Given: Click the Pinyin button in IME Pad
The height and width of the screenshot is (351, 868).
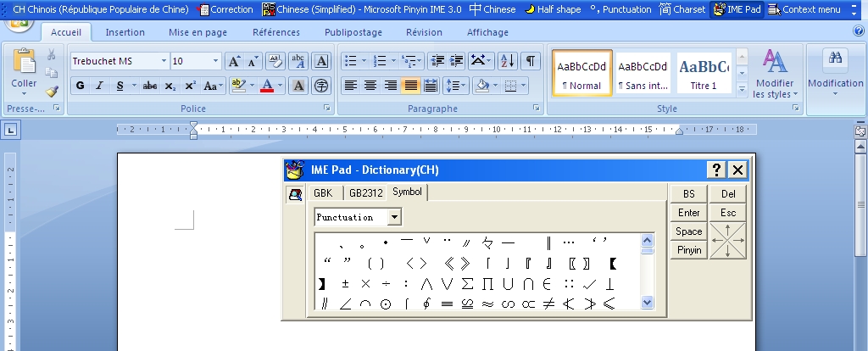Looking at the screenshot, I should pos(688,250).
